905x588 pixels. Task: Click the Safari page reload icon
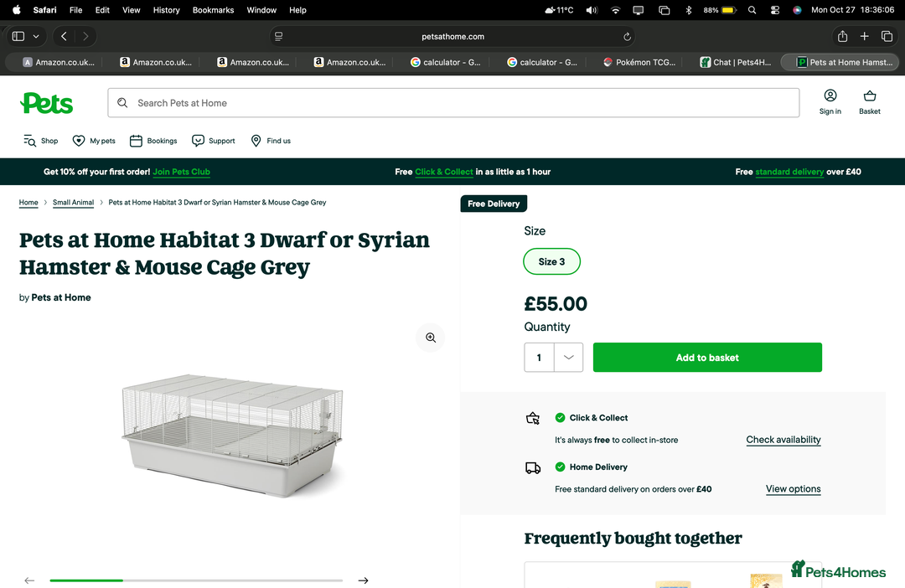pos(627,37)
